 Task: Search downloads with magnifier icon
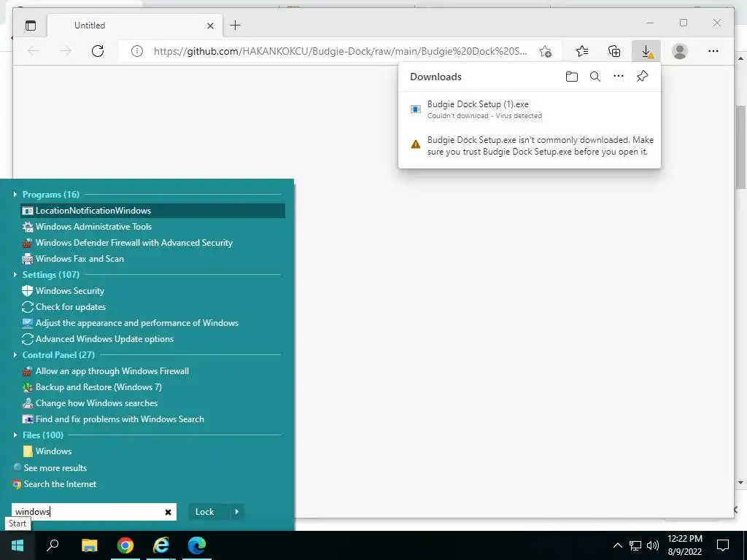coord(595,77)
